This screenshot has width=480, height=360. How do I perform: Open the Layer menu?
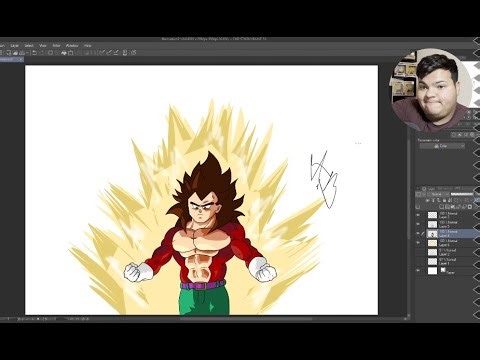tap(14, 46)
